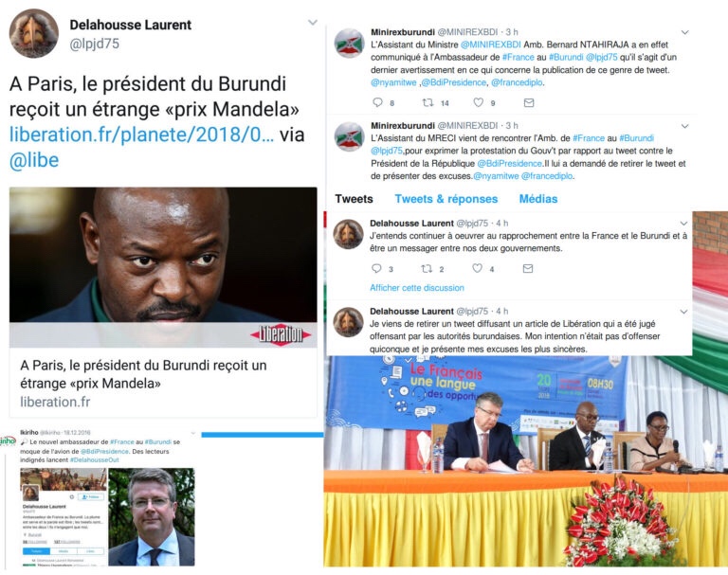Open Libération article preview card image
The height and width of the screenshot is (575, 728).
point(163,267)
